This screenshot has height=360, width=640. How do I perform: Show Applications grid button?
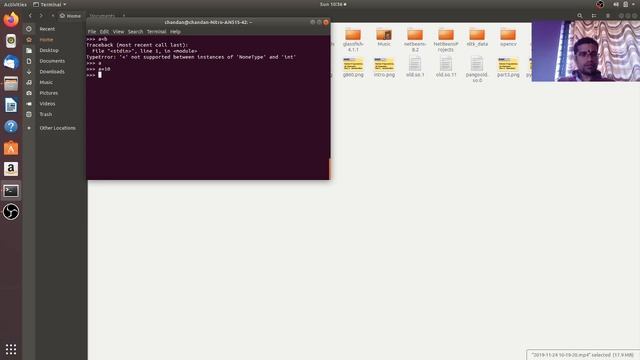coord(11,349)
